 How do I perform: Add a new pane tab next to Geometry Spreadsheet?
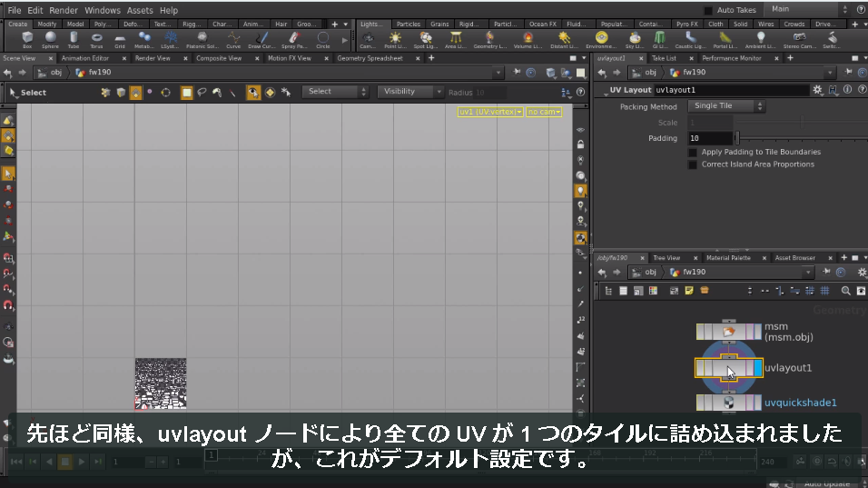pos(431,58)
